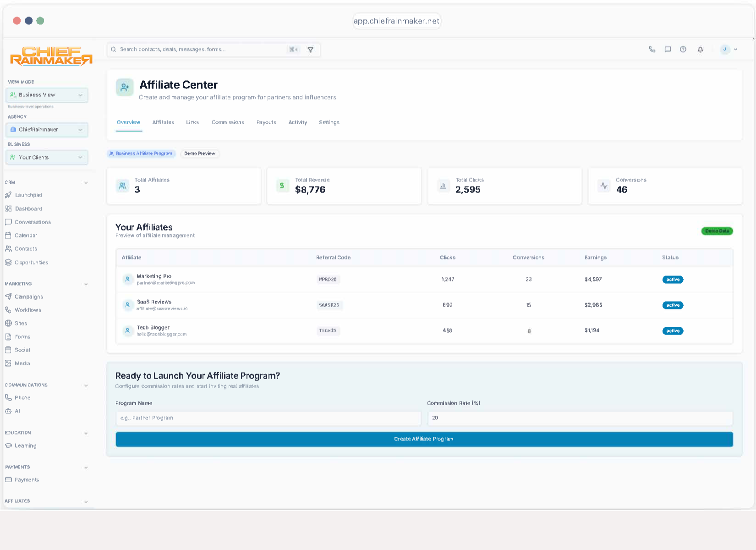Switch to the Settings tab

point(329,122)
